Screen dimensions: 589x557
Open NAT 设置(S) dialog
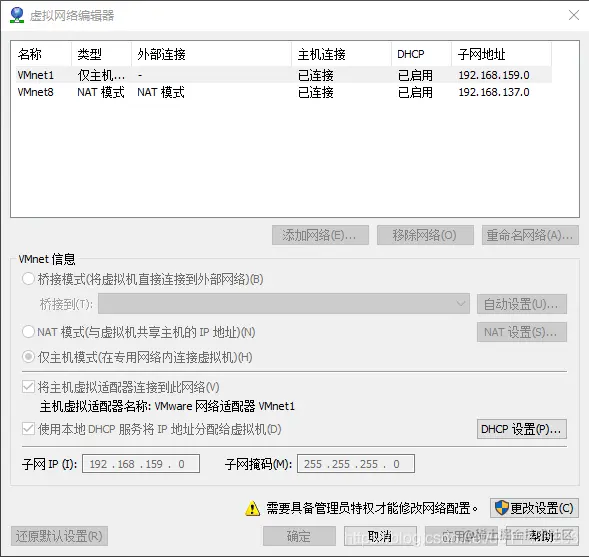[x=522, y=332]
